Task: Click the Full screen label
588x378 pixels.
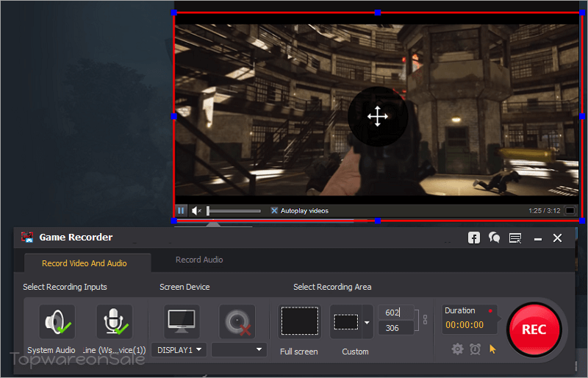Action: point(299,352)
